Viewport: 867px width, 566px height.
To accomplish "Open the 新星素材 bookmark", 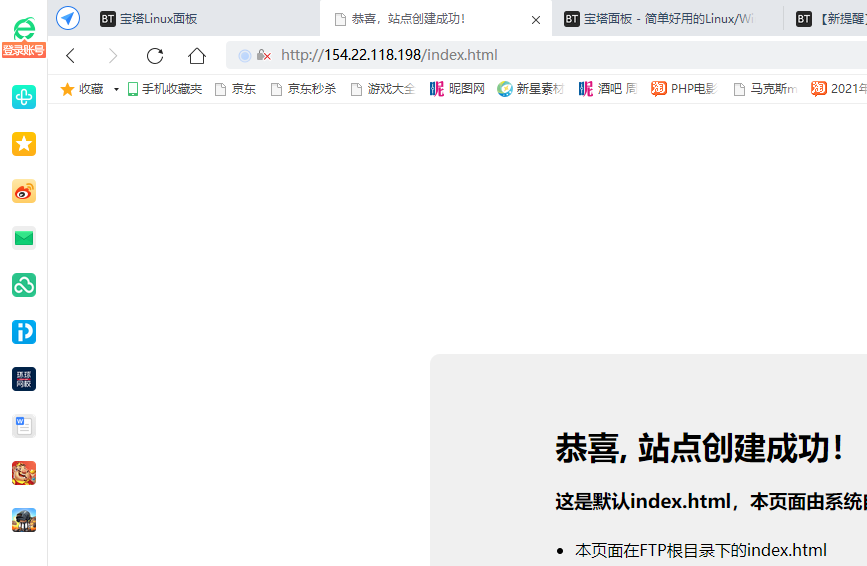I will tap(530, 89).
